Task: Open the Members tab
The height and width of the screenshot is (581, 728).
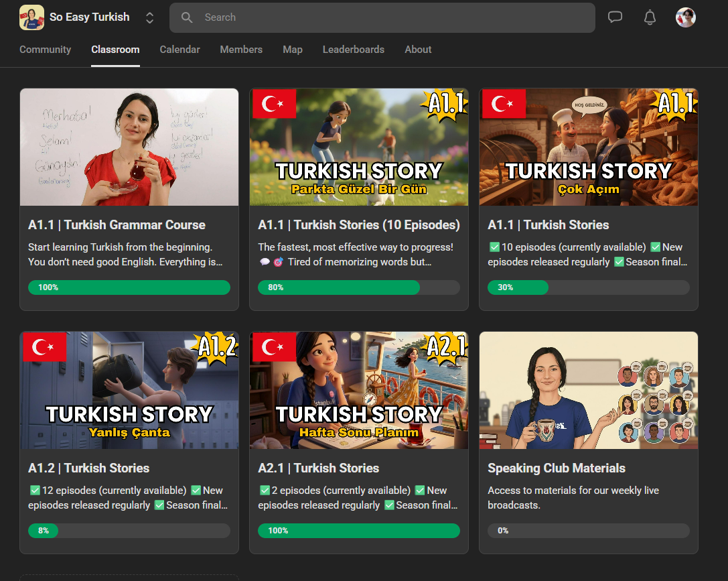Action: (241, 50)
